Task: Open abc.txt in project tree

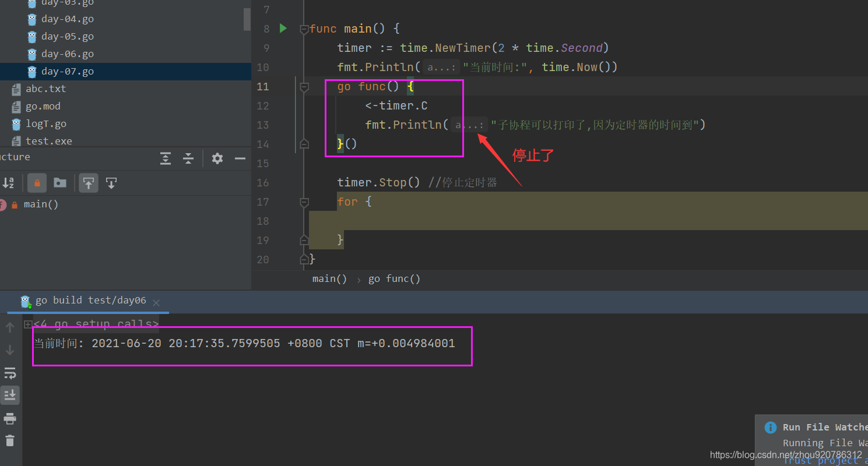Action: [46, 89]
